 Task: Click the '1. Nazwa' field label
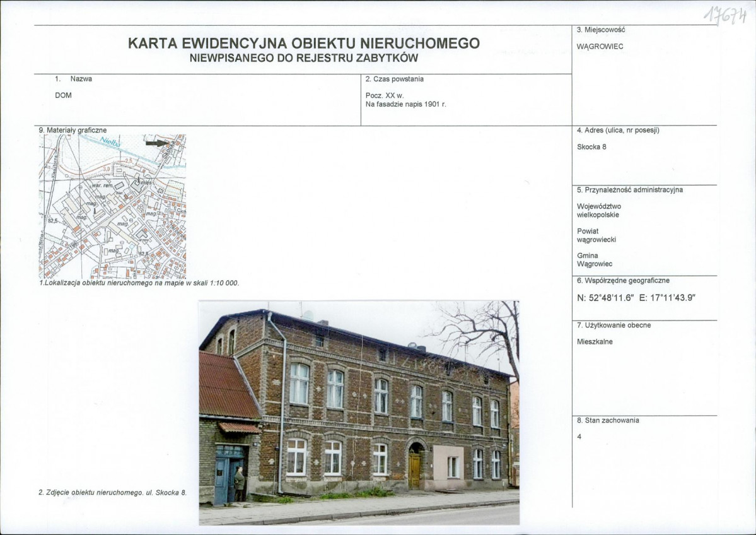(73, 79)
